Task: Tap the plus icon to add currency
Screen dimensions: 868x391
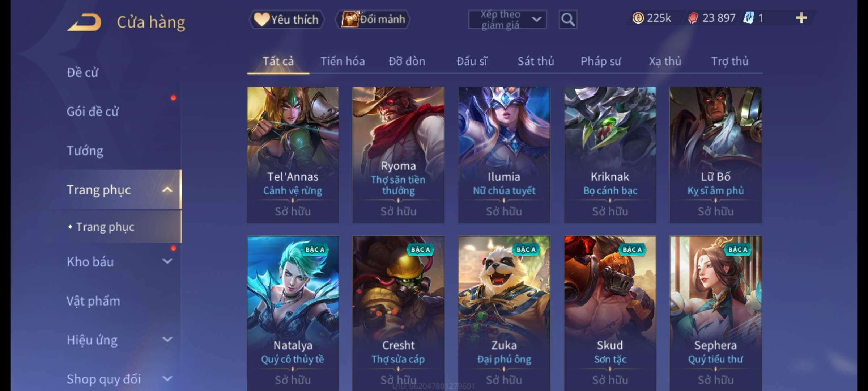Action: tap(801, 18)
